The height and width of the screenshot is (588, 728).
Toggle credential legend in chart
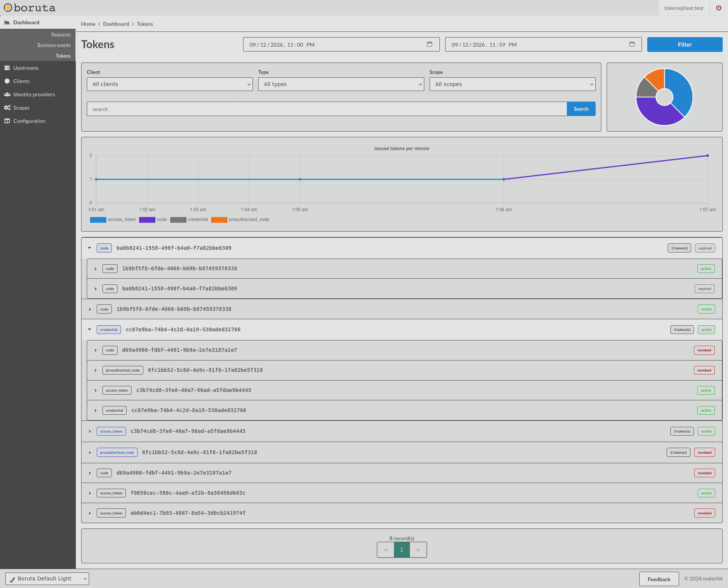coord(189,220)
